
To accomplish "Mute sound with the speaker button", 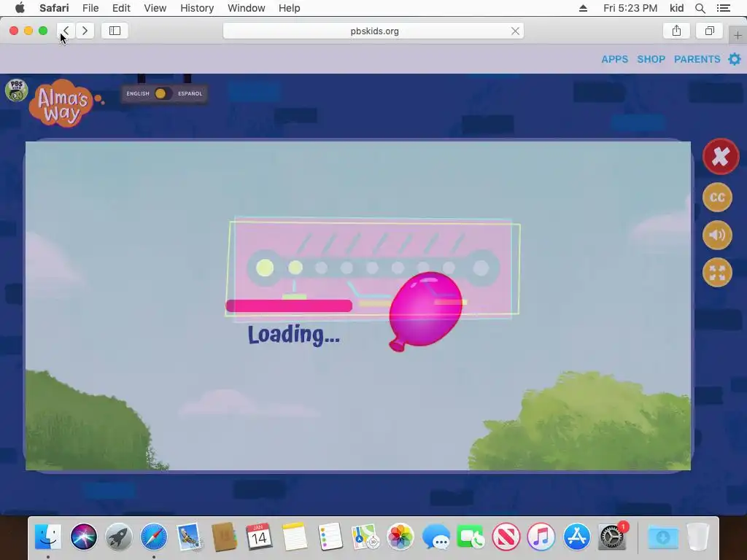I will click(717, 235).
